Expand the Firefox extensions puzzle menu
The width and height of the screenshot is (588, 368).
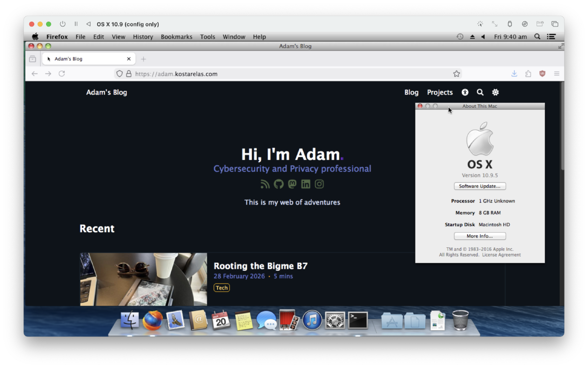[x=528, y=74]
